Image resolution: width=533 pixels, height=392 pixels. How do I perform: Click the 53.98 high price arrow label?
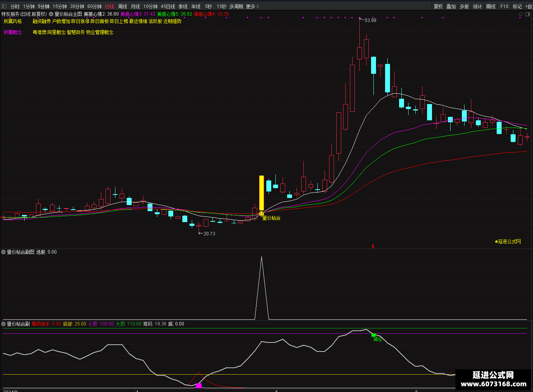(368, 20)
